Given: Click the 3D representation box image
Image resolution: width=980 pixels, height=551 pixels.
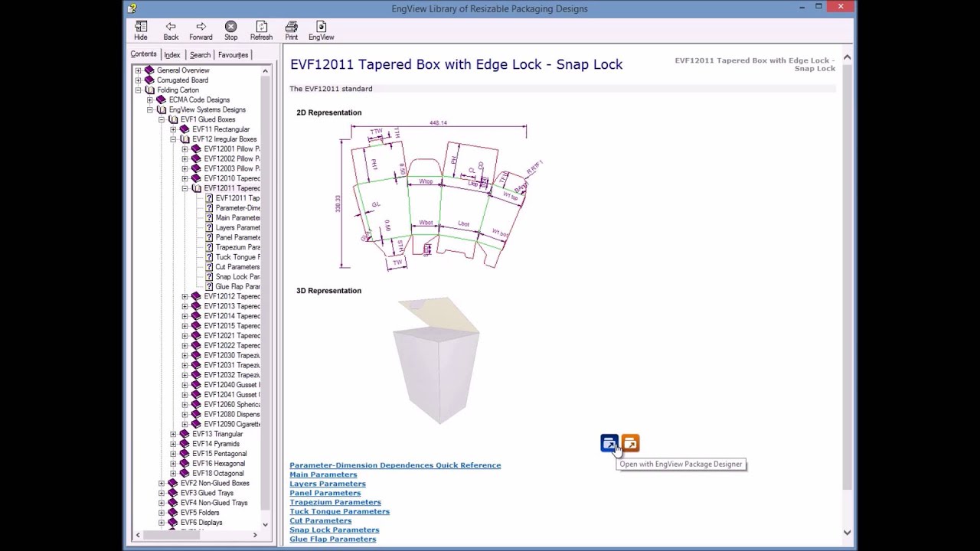Looking at the screenshot, I should (436, 360).
